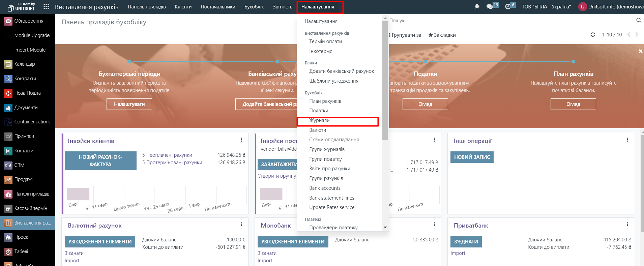Close the onboarding banner with X
The width and height of the screenshot is (644, 266).
tap(640, 51)
